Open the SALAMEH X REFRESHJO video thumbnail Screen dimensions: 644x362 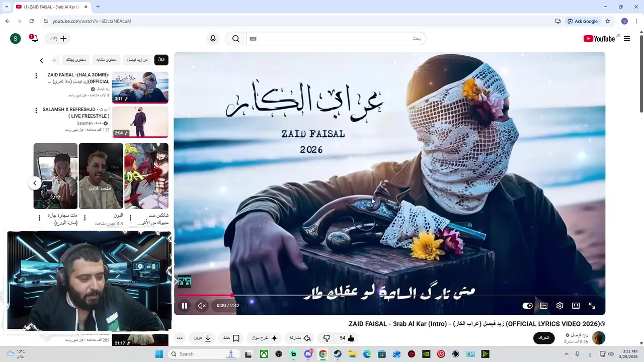click(x=140, y=122)
